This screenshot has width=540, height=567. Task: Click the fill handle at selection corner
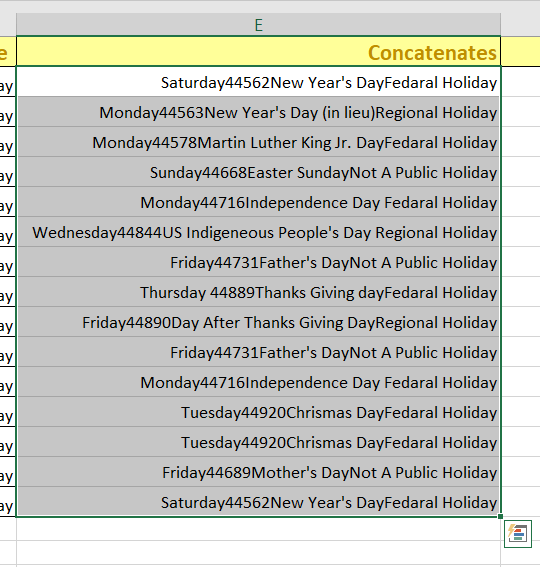pos(501,517)
